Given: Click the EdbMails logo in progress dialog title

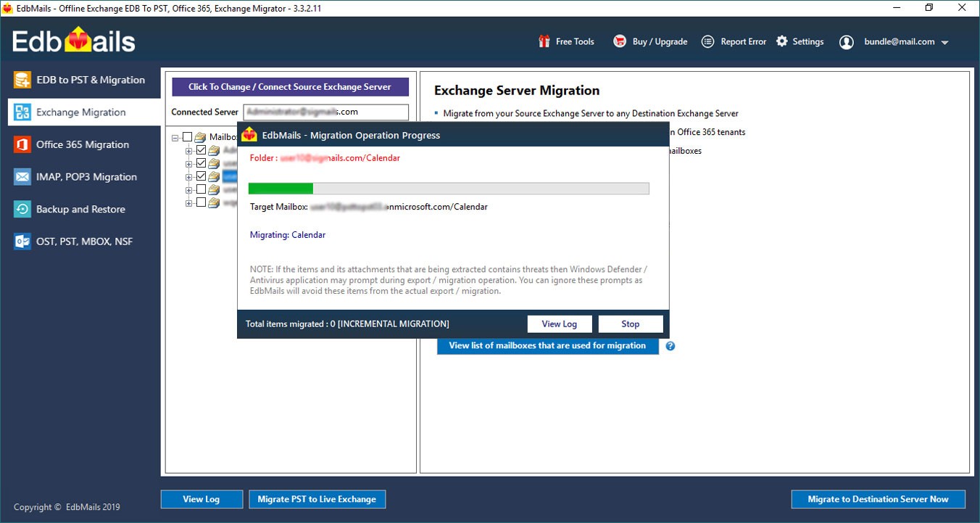Looking at the screenshot, I should click(x=249, y=134).
